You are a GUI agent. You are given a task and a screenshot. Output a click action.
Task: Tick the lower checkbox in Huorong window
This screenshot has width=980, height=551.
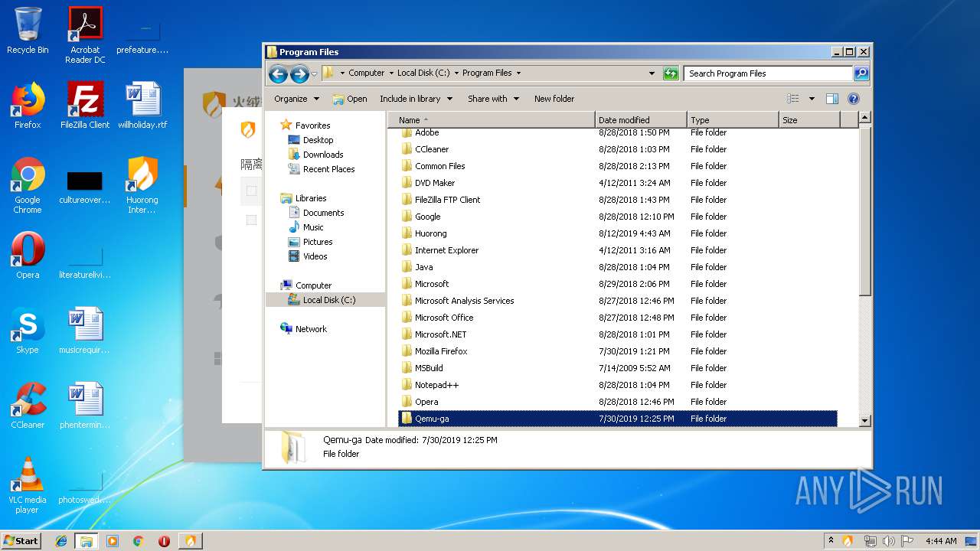click(x=251, y=220)
